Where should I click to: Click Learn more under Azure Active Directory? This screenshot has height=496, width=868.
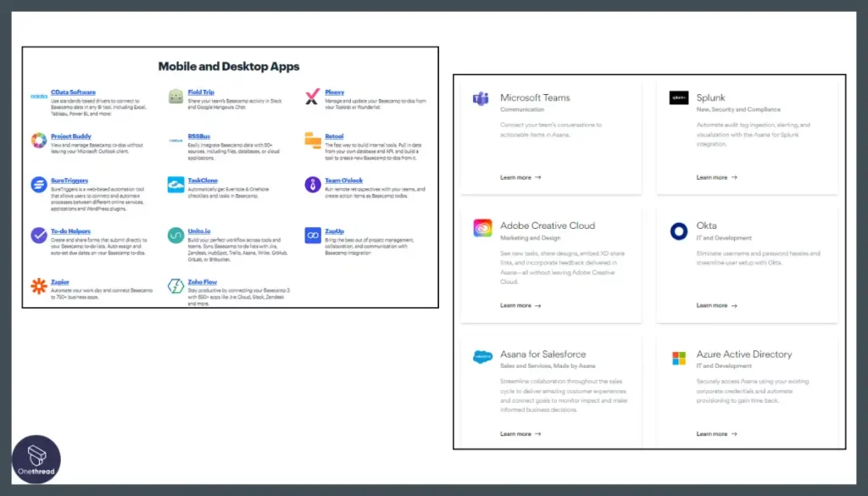click(x=716, y=434)
